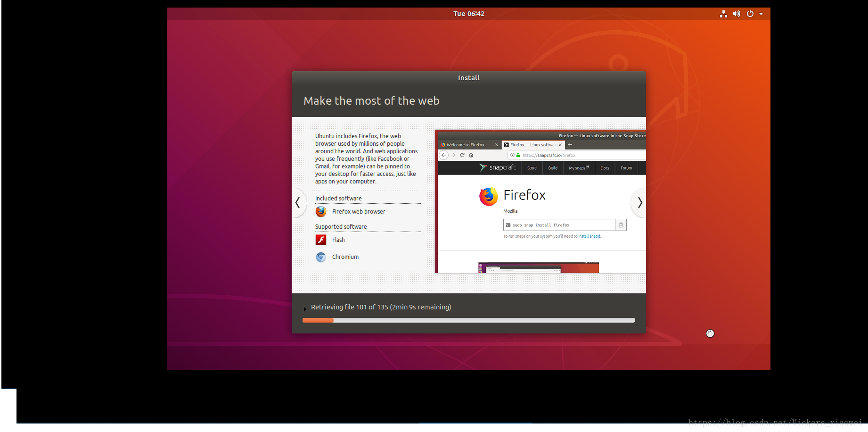
Task: Click the site information icon in address bar
Action: pyautogui.click(x=512, y=155)
